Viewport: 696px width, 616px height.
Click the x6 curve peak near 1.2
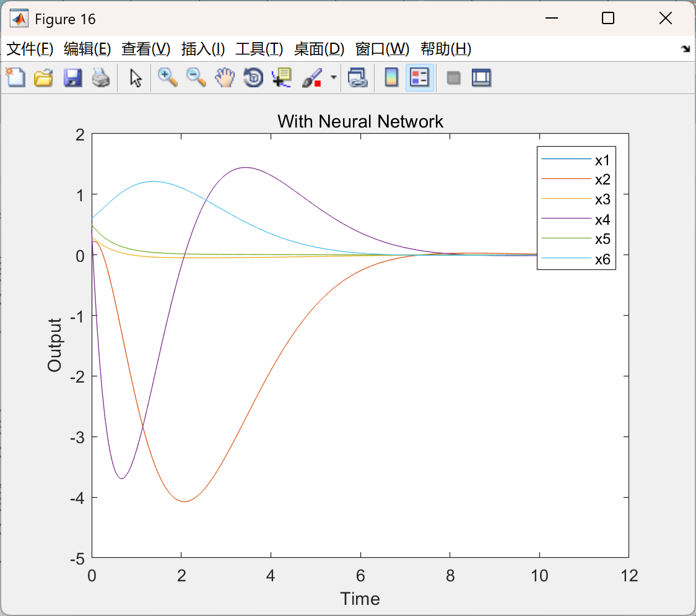click(x=153, y=181)
